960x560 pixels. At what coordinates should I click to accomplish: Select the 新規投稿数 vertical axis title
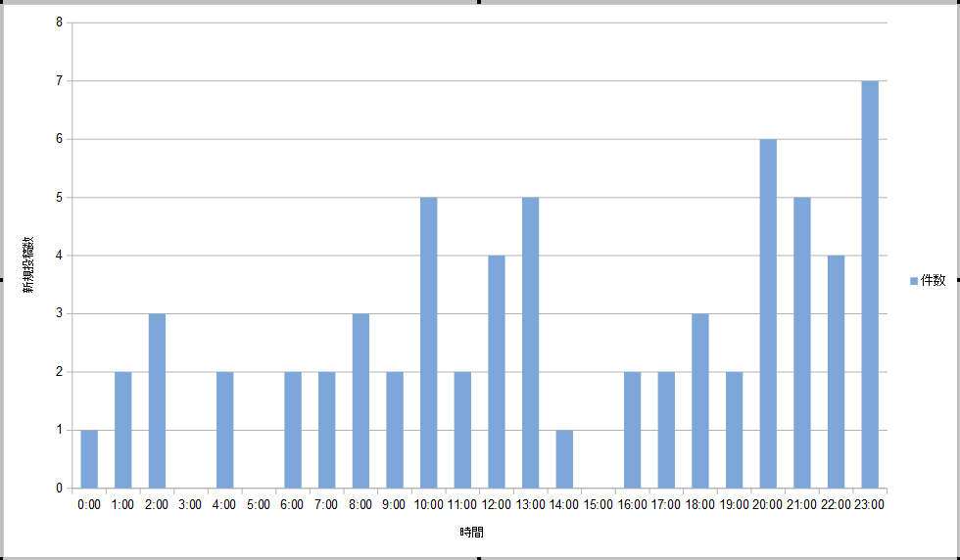coord(30,264)
